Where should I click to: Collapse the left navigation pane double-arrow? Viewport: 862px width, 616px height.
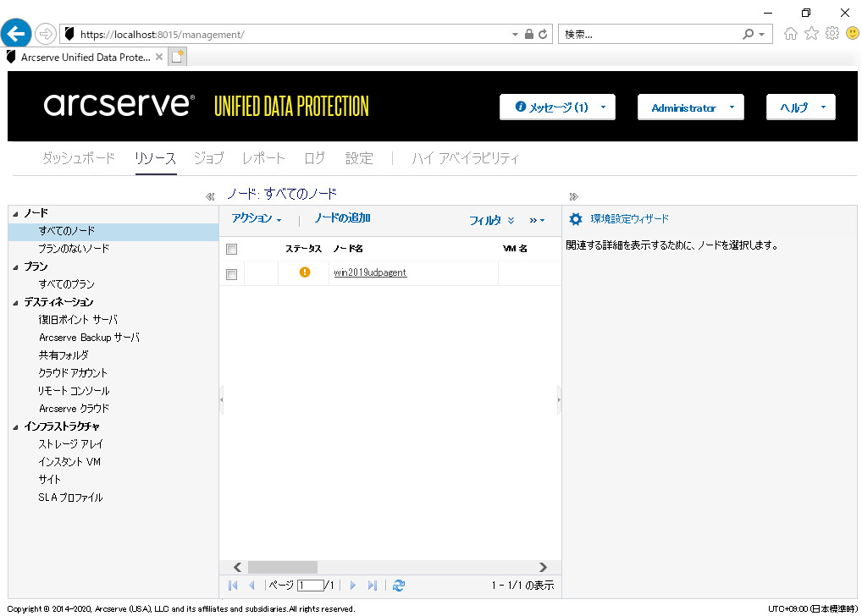coord(210,196)
